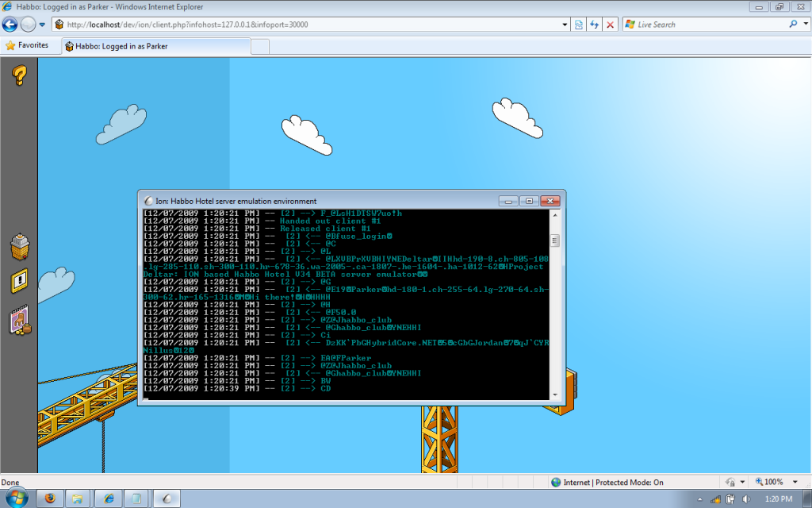The height and width of the screenshot is (508, 812).
Task: Open a new blank browser tab
Action: [x=260, y=46]
